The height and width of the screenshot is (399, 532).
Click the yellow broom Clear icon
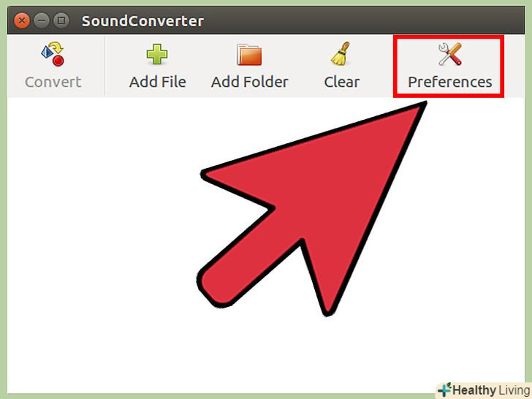[341, 53]
